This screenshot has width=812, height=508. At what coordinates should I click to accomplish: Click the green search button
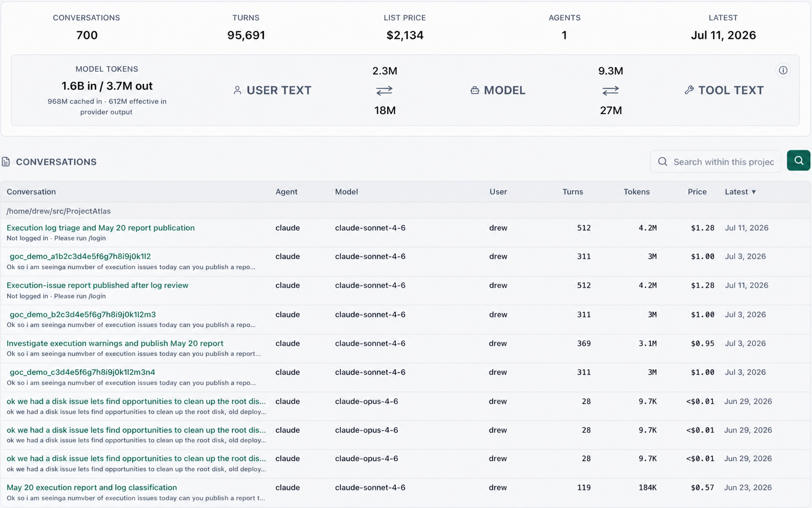pos(798,161)
